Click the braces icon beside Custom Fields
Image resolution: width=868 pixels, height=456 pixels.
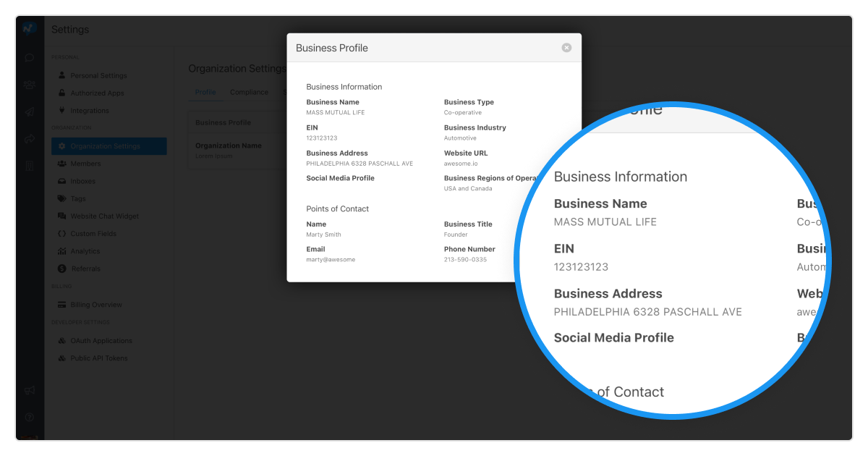[62, 234]
